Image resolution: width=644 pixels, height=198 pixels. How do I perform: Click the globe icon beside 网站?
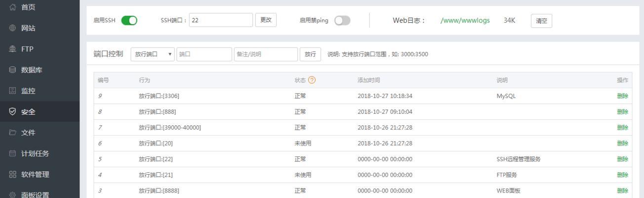click(12, 28)
